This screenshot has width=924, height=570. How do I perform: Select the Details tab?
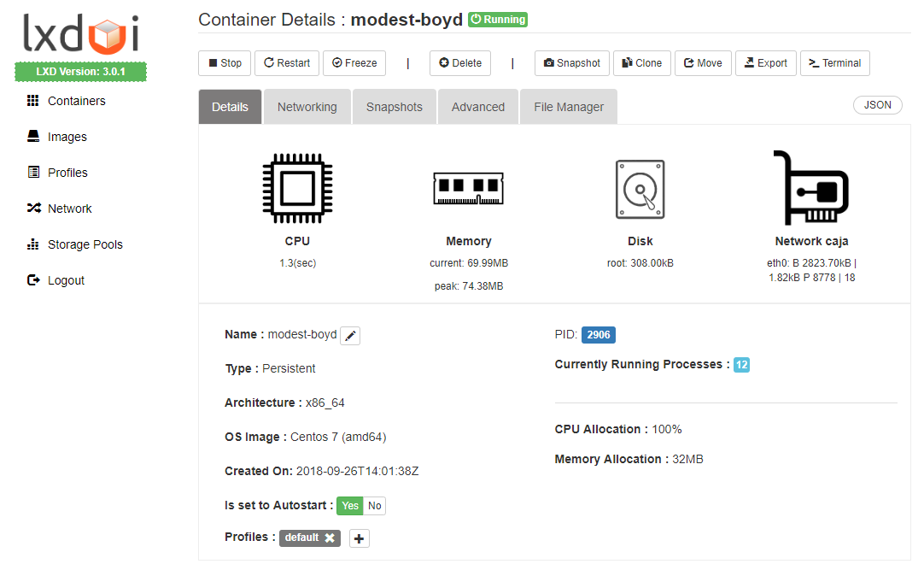230,107
